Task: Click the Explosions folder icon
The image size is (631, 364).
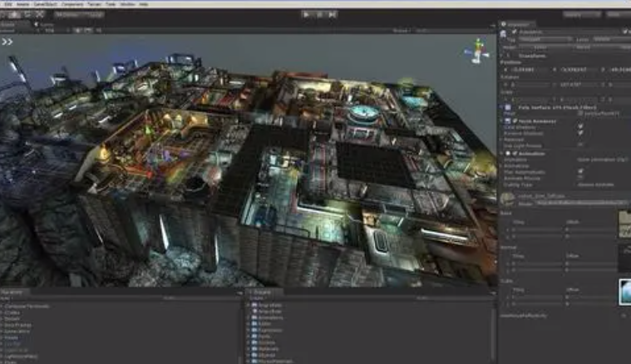Action: coord(254,330)
